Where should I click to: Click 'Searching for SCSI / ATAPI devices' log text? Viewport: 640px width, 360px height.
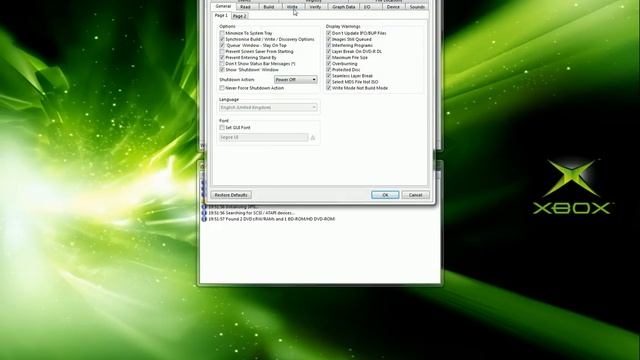point(251,213)
